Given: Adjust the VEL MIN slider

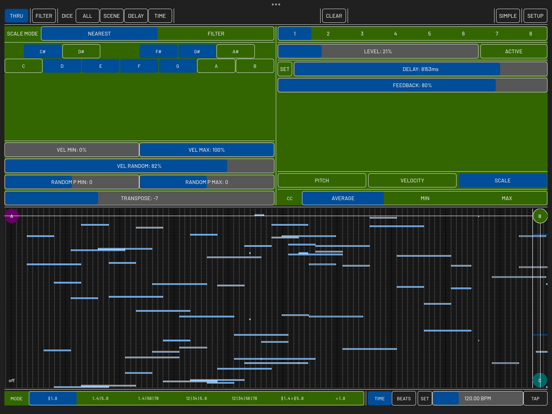Looking at the screenshot, I should (71, 150).
